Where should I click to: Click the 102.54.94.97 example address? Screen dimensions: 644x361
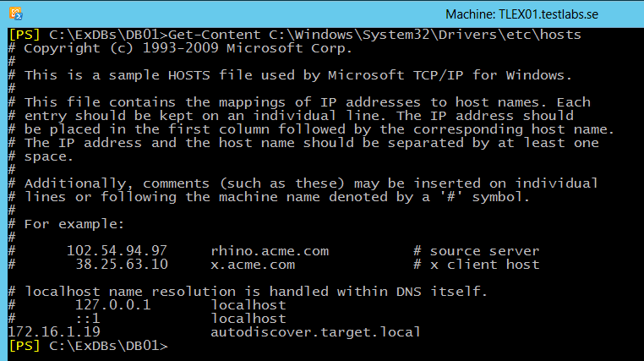coord(117,250)
